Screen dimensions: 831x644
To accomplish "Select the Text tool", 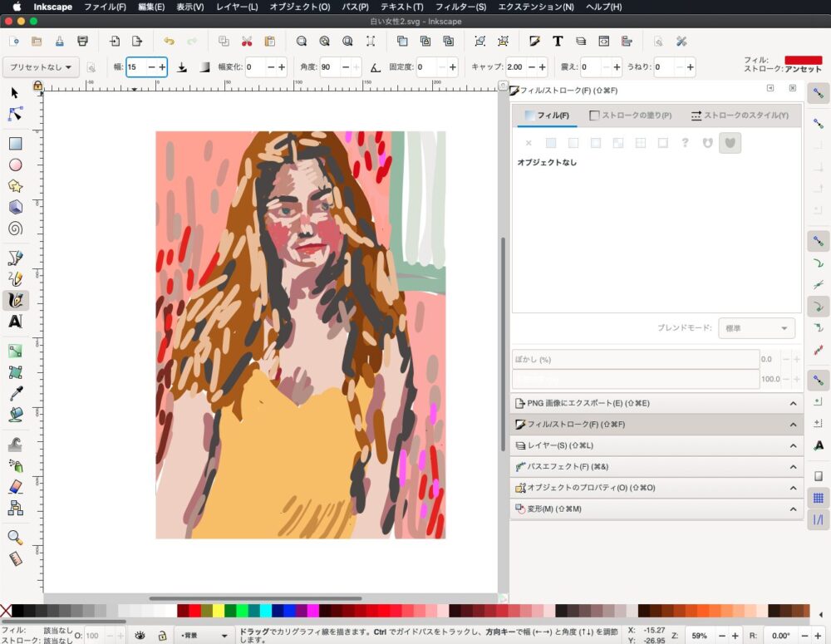I will (x=15, y=322).
